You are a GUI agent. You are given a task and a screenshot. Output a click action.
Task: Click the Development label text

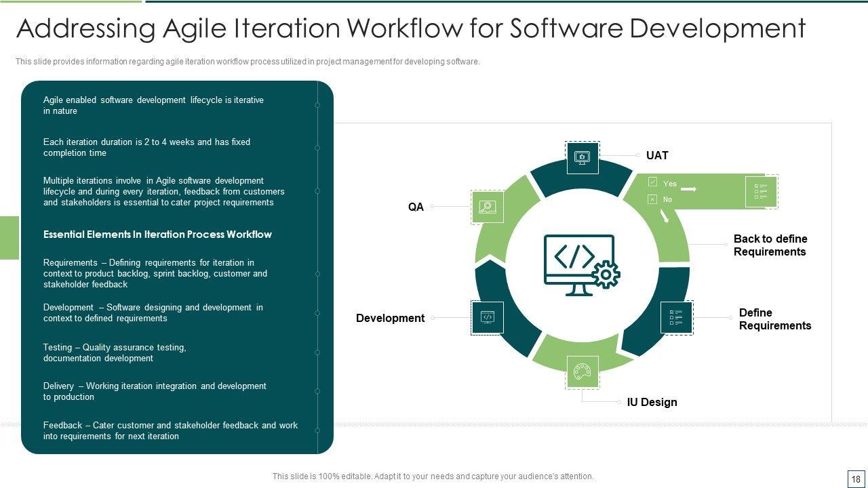pos(390,318)
